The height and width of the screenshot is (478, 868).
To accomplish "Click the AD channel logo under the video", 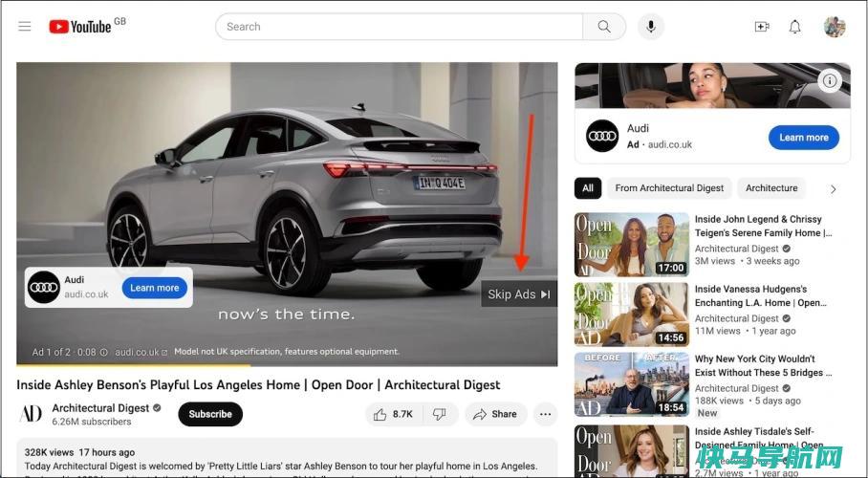I will tap(31, 414).
